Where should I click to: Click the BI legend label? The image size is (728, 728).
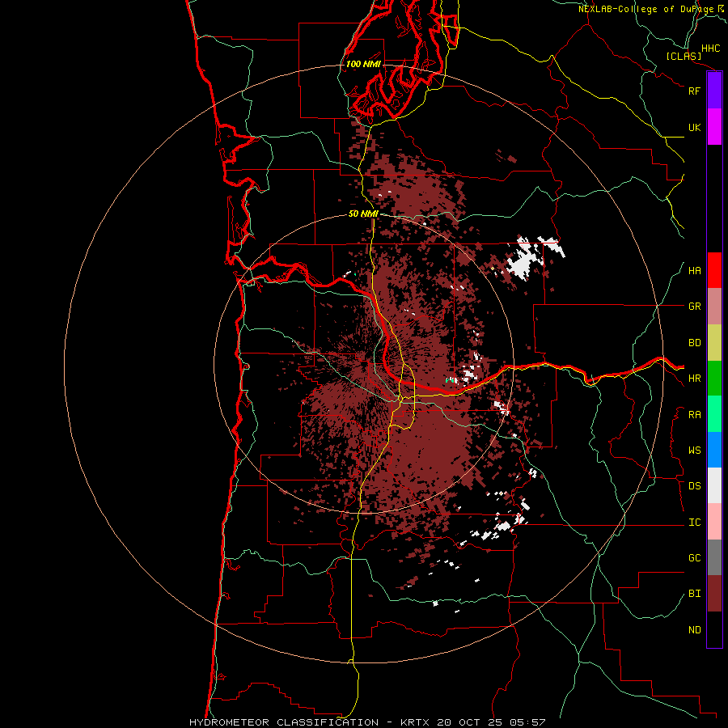click(695, 594)
